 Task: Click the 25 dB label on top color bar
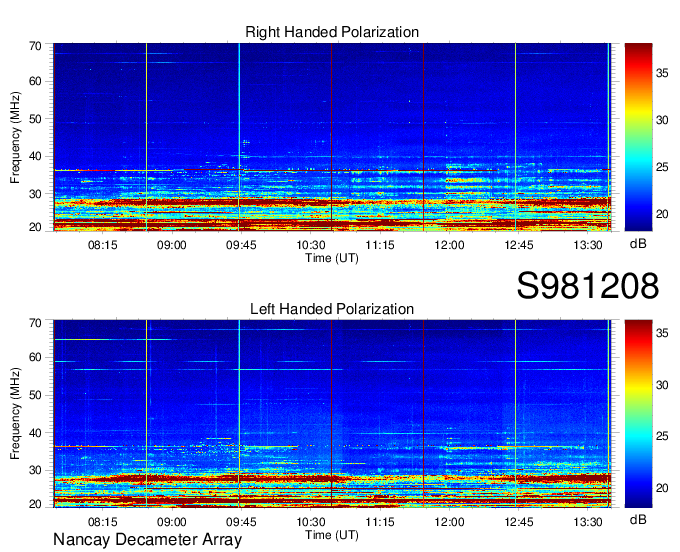(662, 167)
